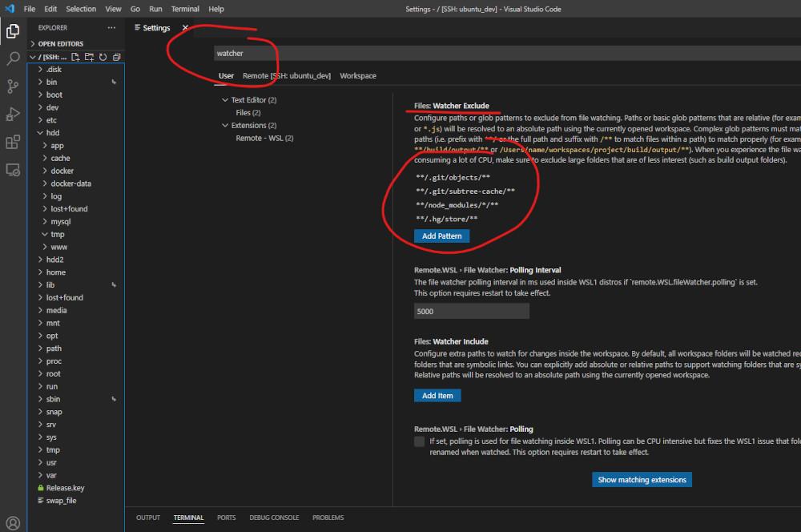Select the Files (2) settings category
This screenshot has height=532, width=801.
click(x=248, y=112)
